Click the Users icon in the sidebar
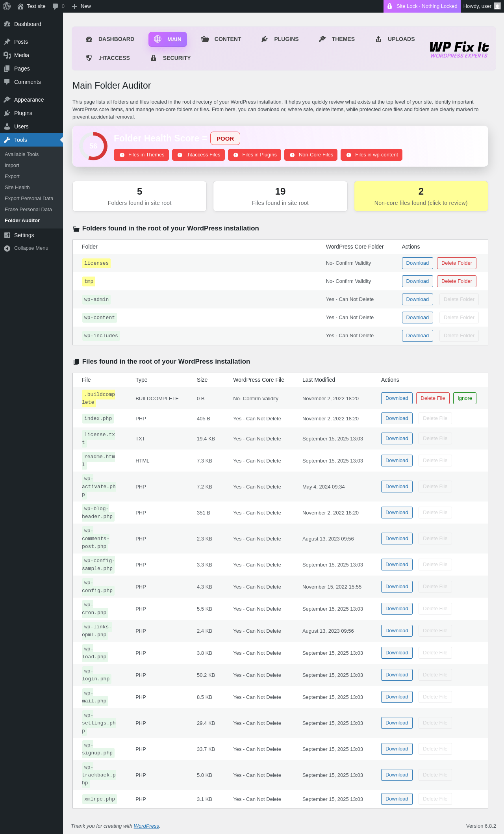Image resolution: width=504 pixels, height=834 pixels. (x=7, y=126)
